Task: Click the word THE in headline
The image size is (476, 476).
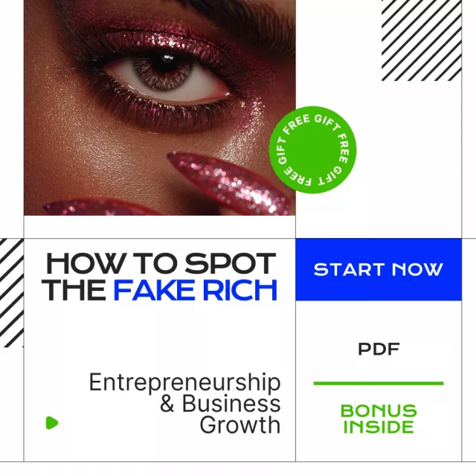Action: (74, 290)
